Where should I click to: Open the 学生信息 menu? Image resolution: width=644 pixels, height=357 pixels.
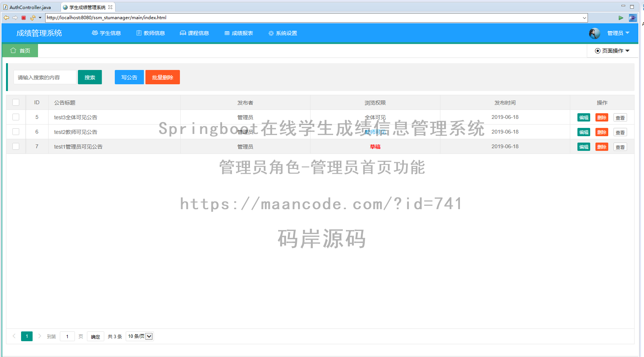click(x=107, y=33)
